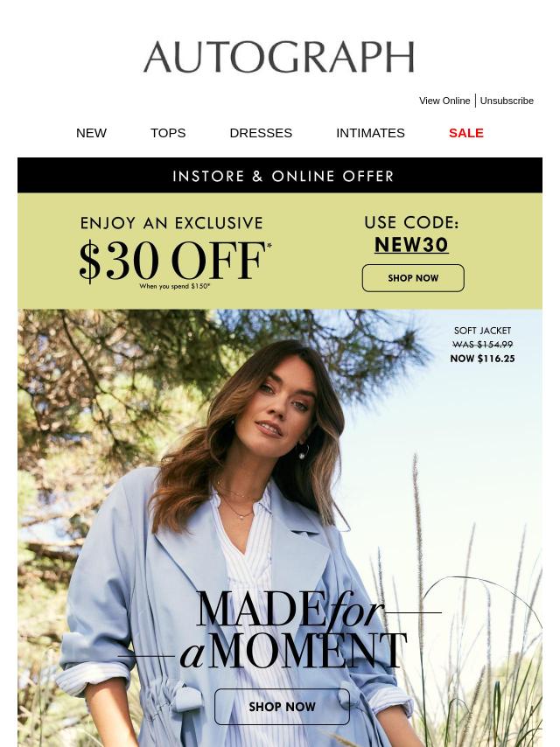Go to the TOPS category
Viewport: 560px width, 747px height.
168,133
